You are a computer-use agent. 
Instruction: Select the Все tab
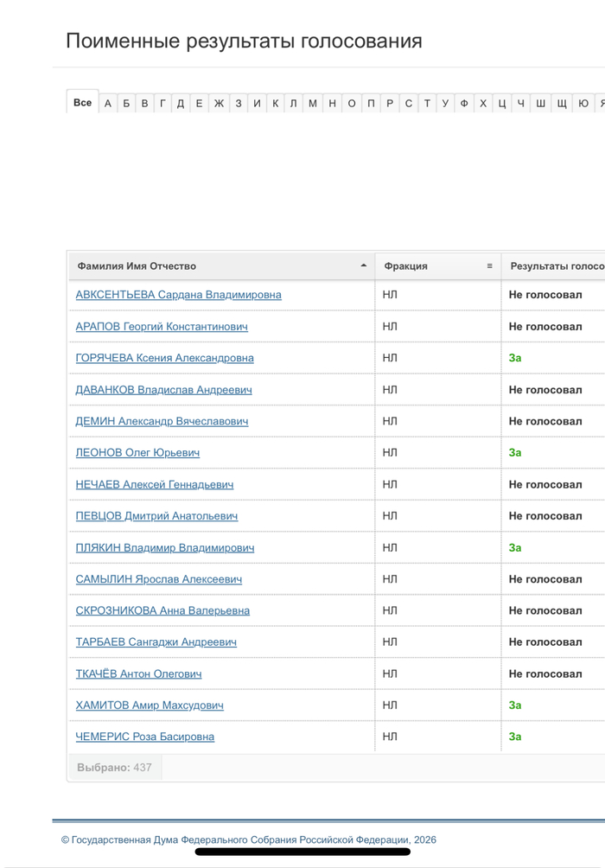click(x=82, y=103)
